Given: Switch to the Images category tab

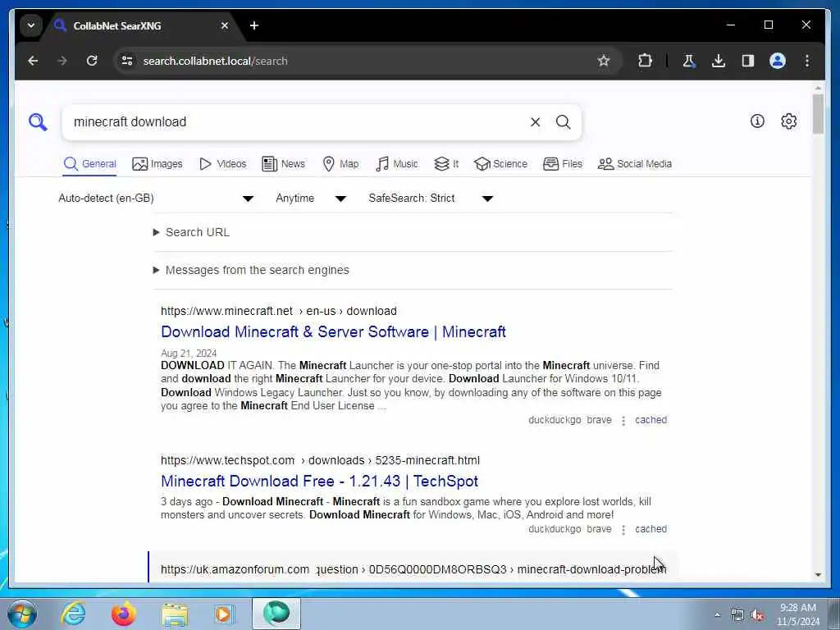Looking at the screenshot, I should click(x=157, y=164).
